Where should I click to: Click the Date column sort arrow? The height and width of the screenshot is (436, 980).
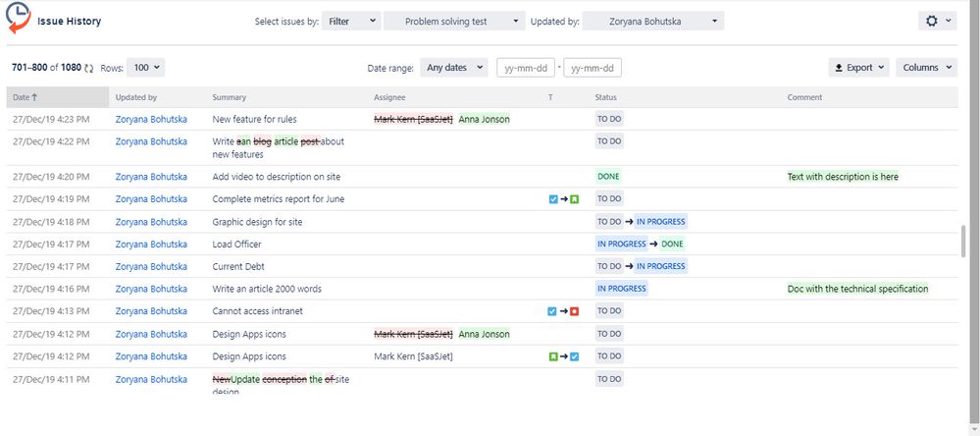[34, 97]
